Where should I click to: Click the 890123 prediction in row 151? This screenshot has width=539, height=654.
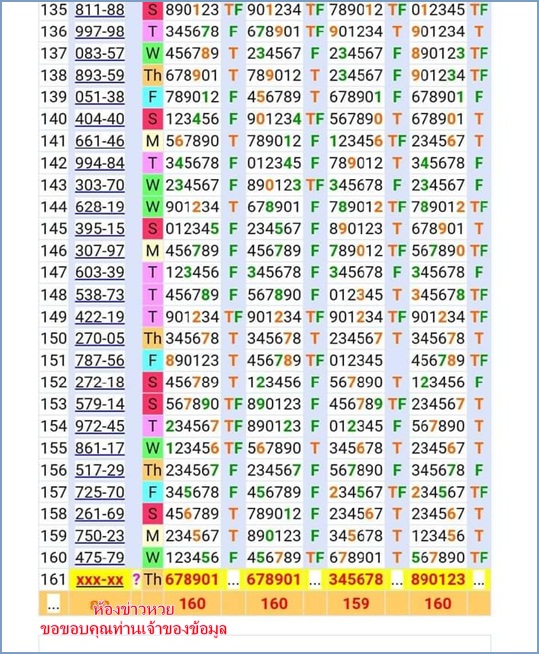pos(192,361)
